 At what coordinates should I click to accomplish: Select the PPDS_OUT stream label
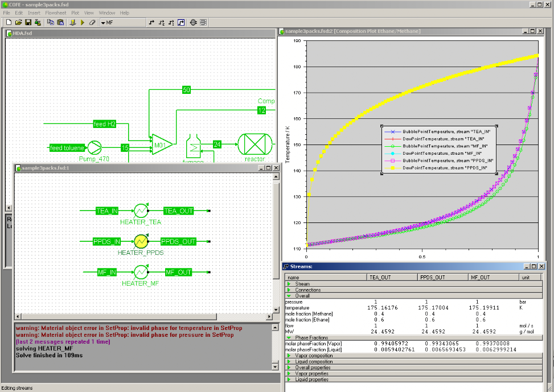[x=178, y=242]
